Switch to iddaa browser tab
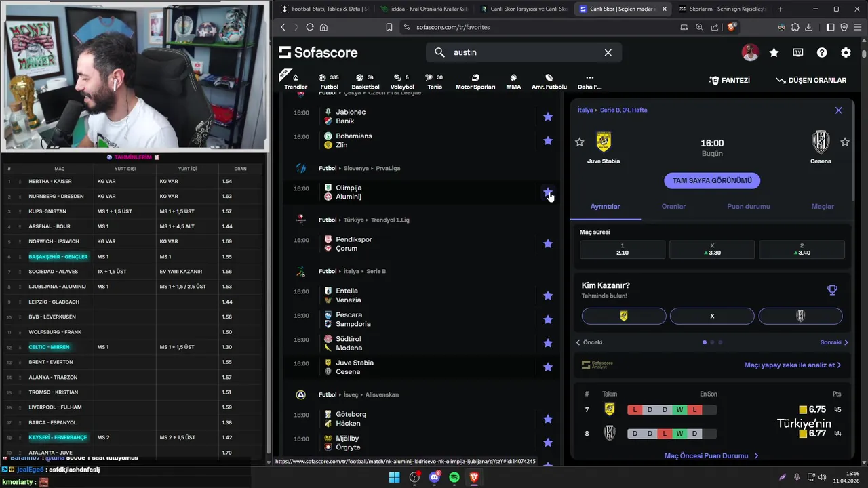Image resolution: width=868 pixels, height=488 pixels. [x=424, y=9]
